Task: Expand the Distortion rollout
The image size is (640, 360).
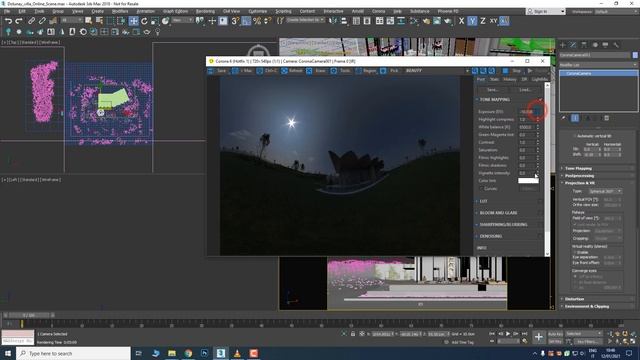Action: (x=574, y=299)
